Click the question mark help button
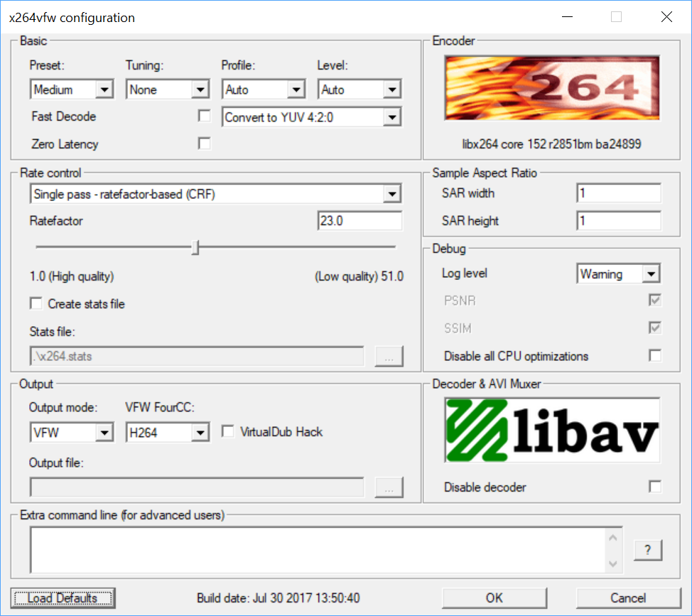 point(648,550)
